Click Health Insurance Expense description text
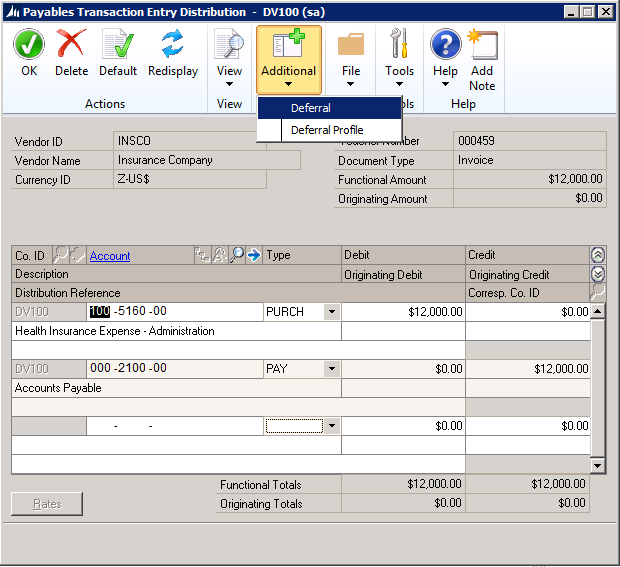The height and width of the screenshot is (567, 620). click(115, 331)
